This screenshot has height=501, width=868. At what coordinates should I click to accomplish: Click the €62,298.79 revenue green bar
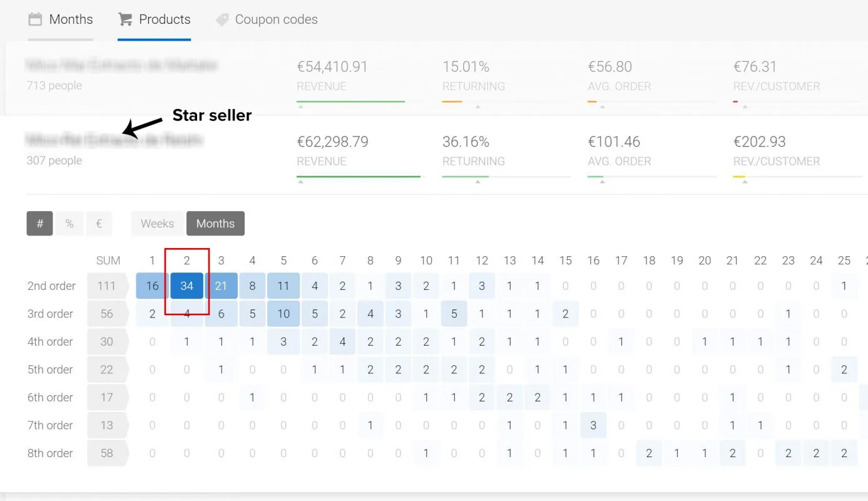coord(359,177)
